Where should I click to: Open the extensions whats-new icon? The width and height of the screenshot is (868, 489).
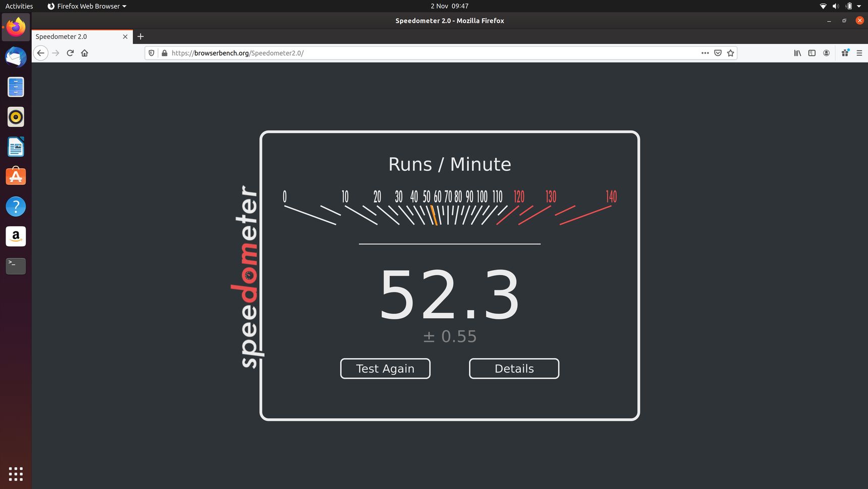coord(845,53)
